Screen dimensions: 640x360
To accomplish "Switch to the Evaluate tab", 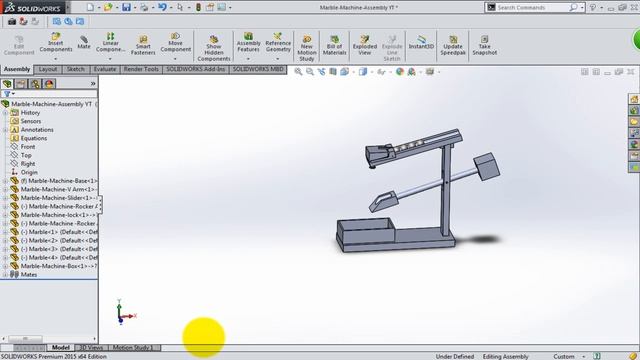I will point(105,69).
